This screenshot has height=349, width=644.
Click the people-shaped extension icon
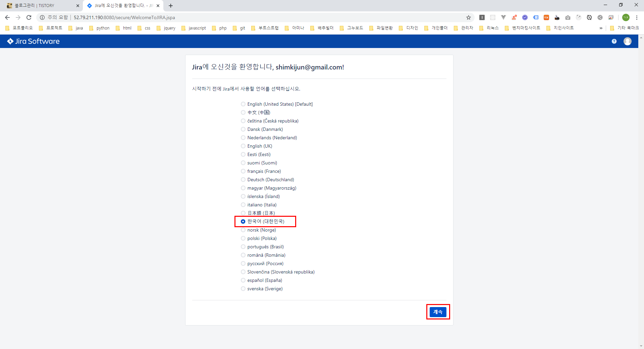tap(514, 17)
